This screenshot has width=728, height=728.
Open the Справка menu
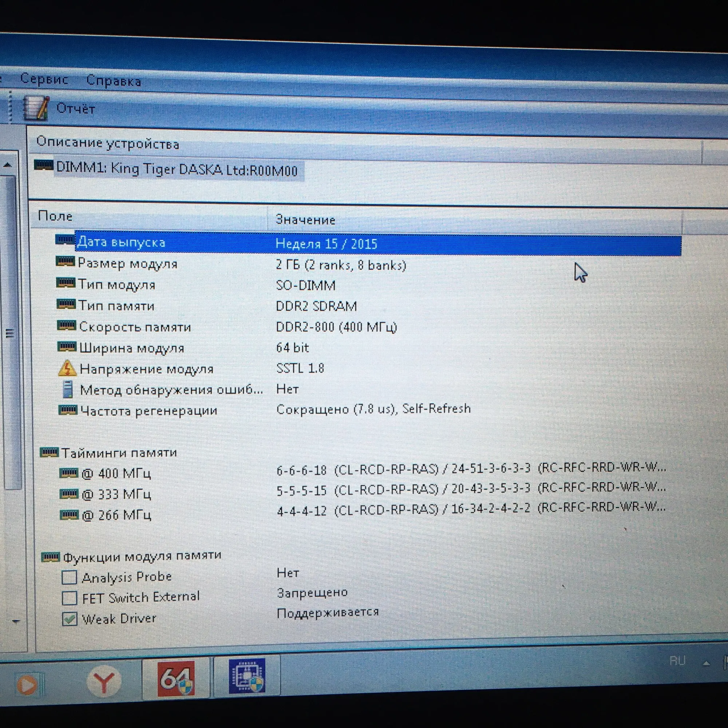pos(114,81)
